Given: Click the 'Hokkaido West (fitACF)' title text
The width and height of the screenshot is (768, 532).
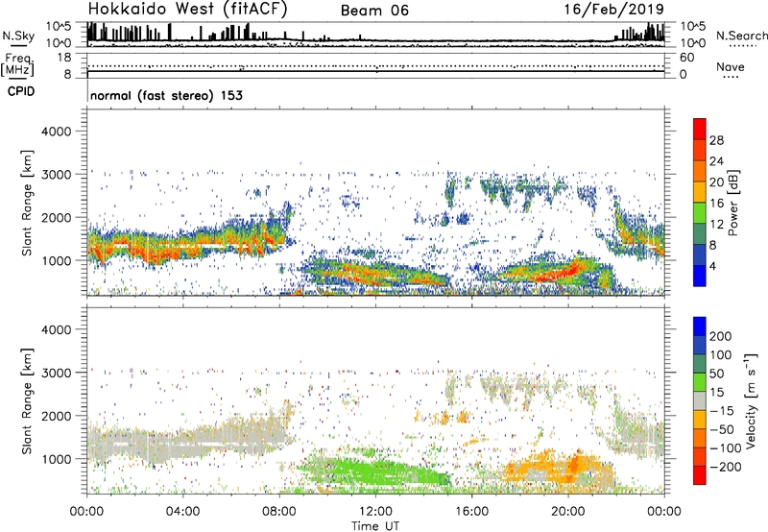Looking at the screenshot, I should [x=187, y=10].
